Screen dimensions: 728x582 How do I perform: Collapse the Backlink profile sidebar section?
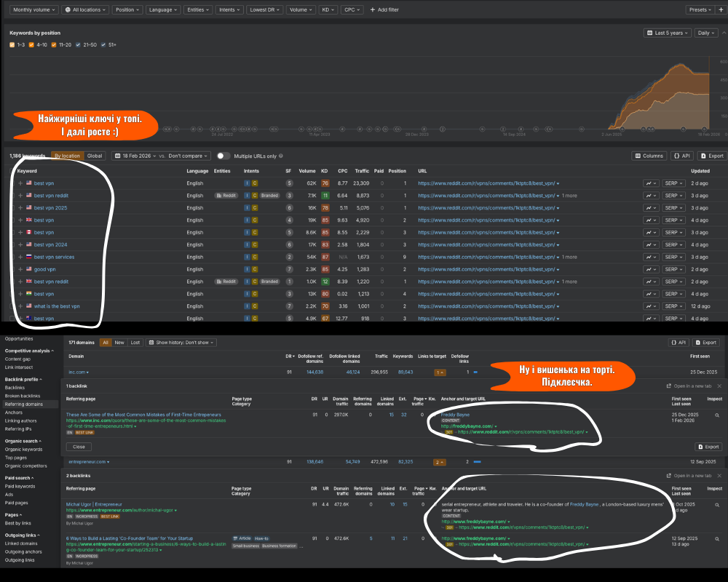23,380
